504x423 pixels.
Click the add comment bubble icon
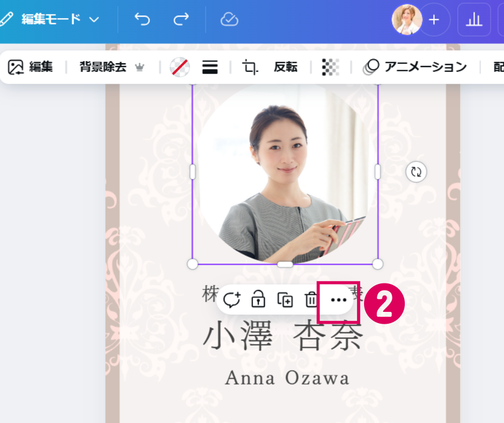tap(232, 300)
